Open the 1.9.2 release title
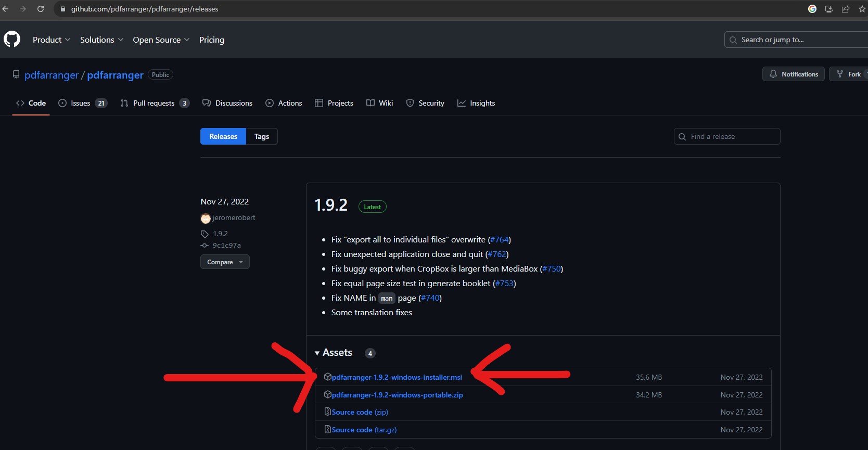 (331, 205)
